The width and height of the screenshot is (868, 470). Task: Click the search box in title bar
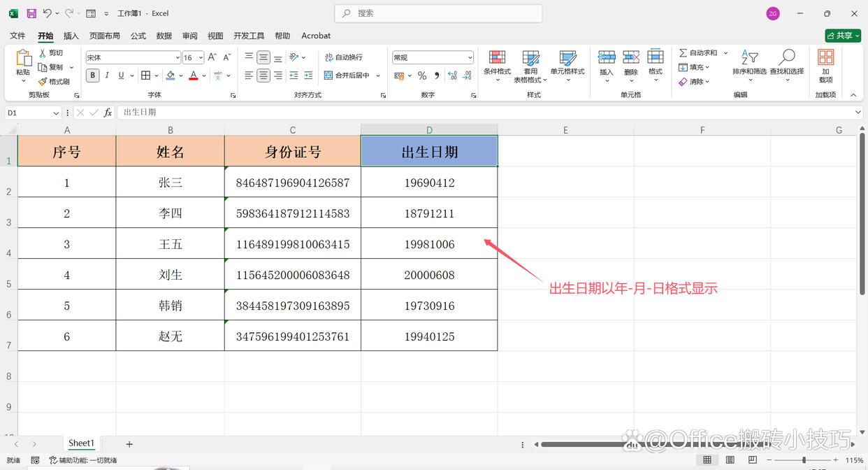(438, 13)
